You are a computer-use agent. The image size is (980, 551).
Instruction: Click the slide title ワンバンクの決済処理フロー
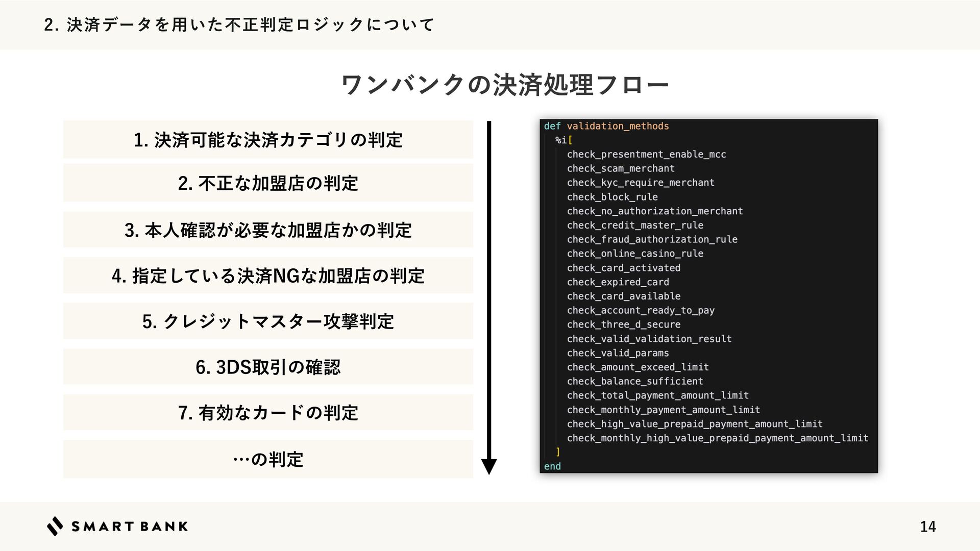(x=504, y=84)
